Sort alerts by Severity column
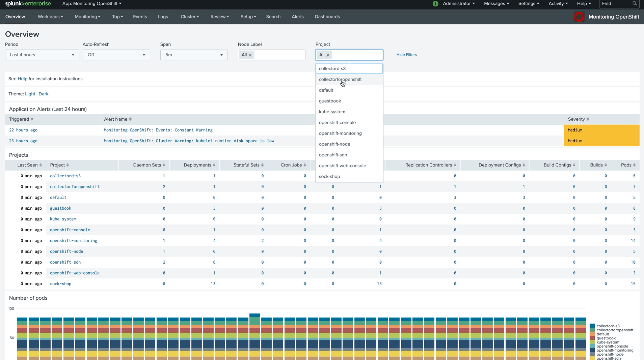This screenshot has height=360, width=644. click(578, 119)
